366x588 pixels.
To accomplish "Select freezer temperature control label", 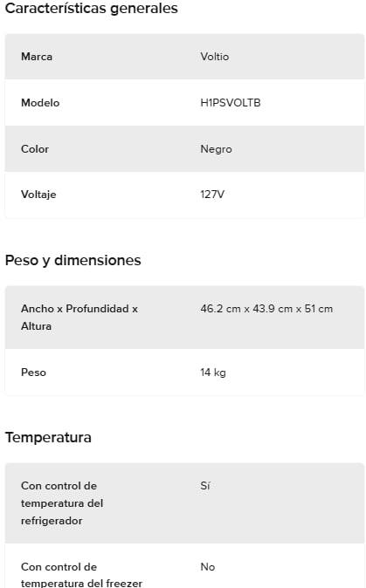I will (81, 575).
